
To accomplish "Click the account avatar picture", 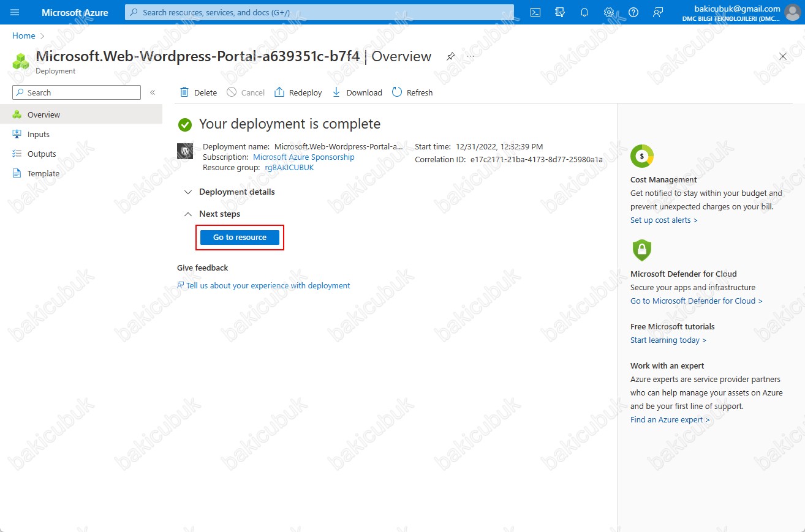I will [792, 12].
